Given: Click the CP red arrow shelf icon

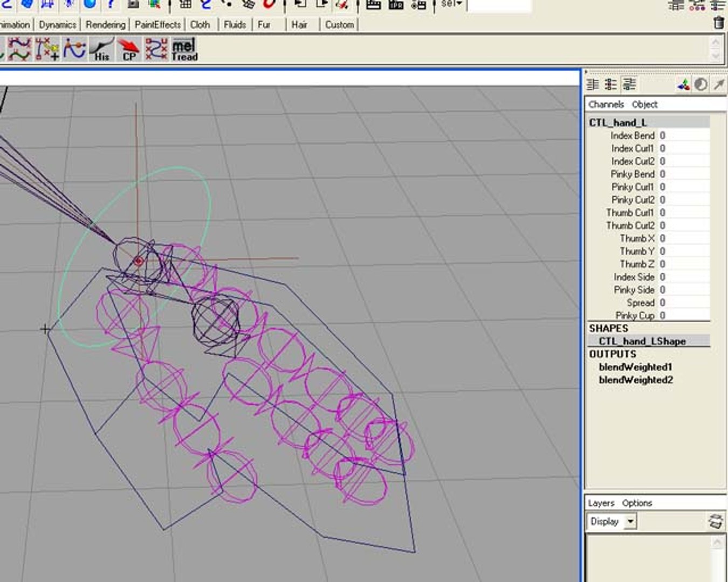Looking at the screenshot, I should (129, 49).
